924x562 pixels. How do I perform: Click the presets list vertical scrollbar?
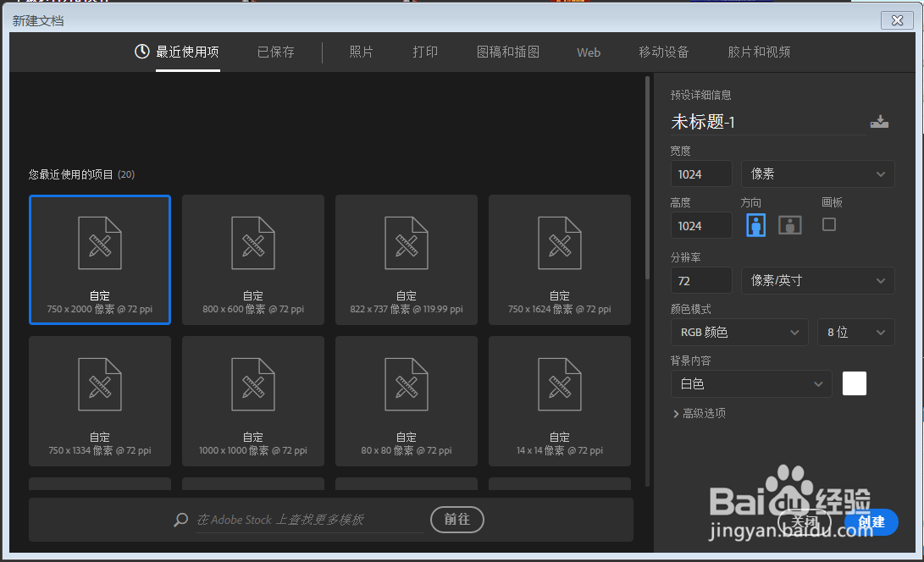648,177
